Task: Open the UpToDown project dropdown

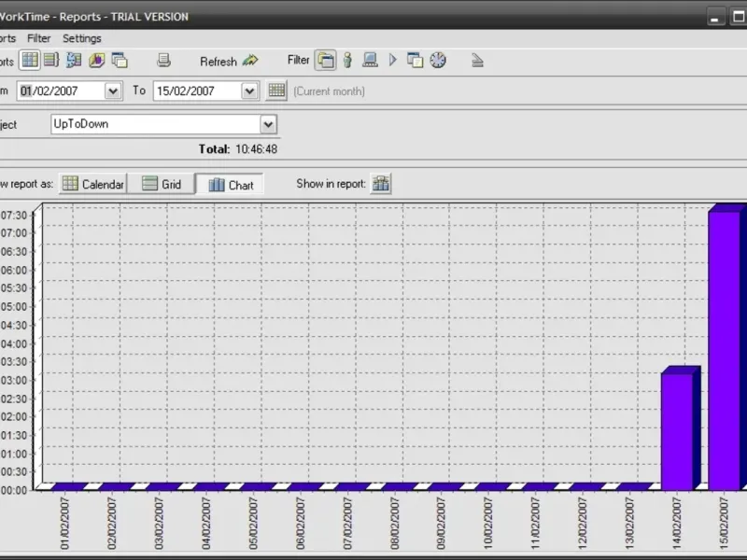Action: coord(268,124)
